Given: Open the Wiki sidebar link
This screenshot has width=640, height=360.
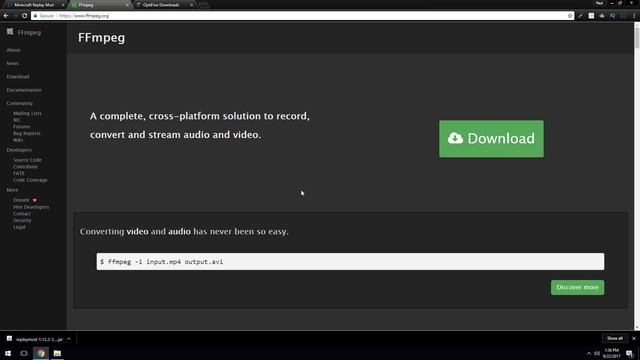Looking at the screenshot, I should coord(18,140).
